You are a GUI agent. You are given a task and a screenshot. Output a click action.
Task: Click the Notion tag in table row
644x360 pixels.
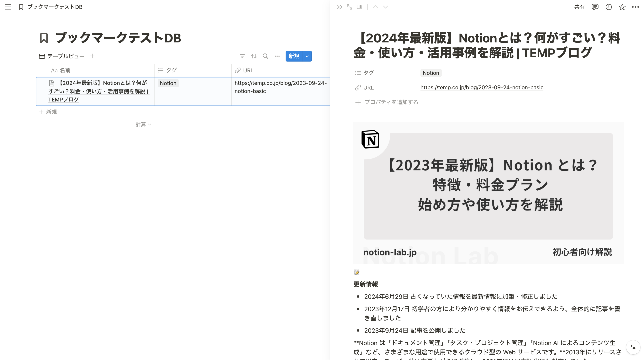click(168, 83)
